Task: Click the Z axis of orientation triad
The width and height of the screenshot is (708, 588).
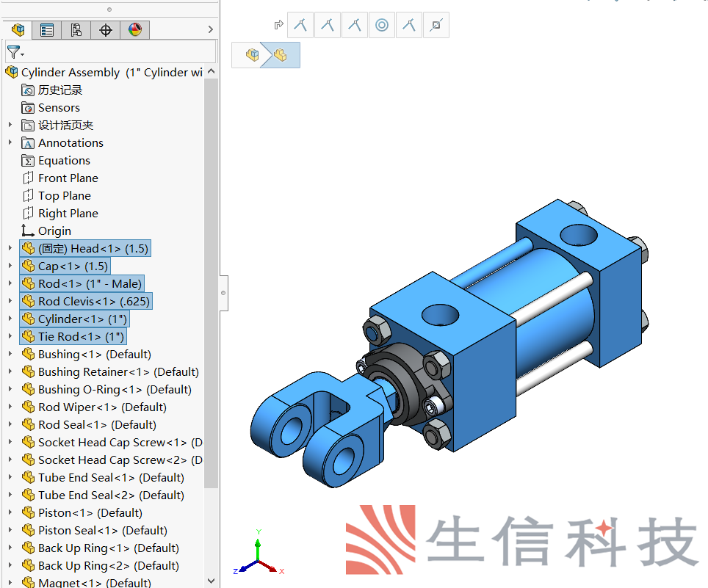Action: click(x=245, y=568)
